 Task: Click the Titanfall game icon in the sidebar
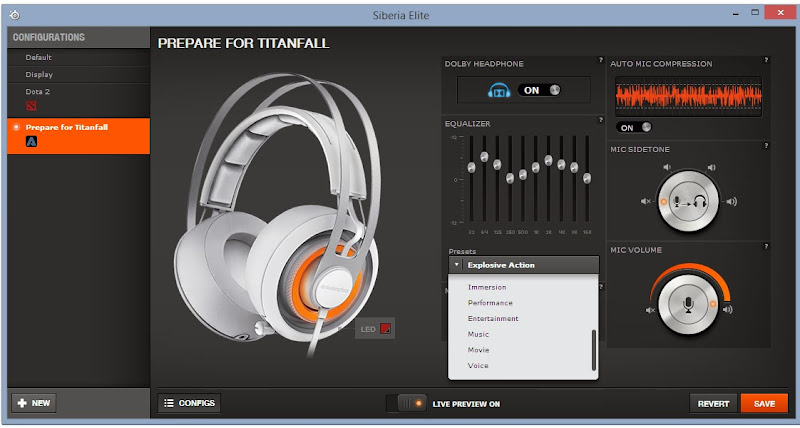click(31, 142)
